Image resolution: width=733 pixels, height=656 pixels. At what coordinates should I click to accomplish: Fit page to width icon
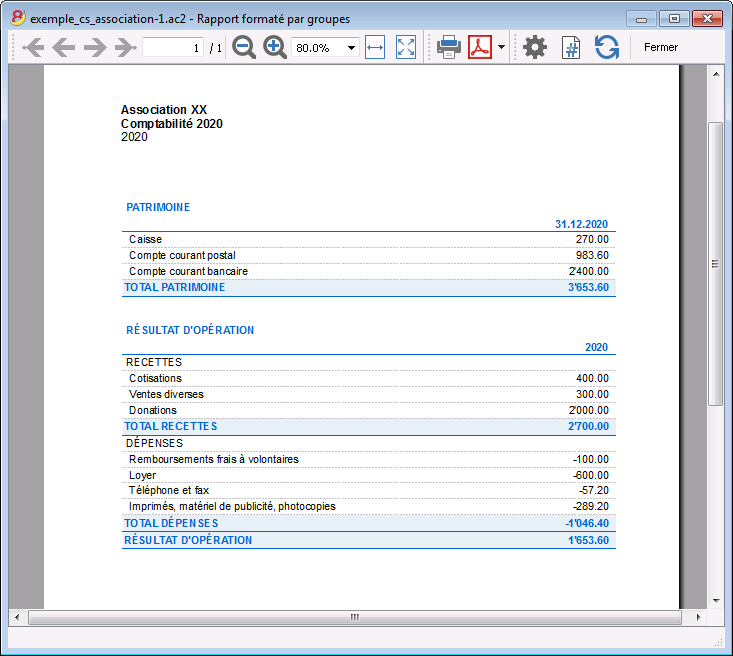375,47
